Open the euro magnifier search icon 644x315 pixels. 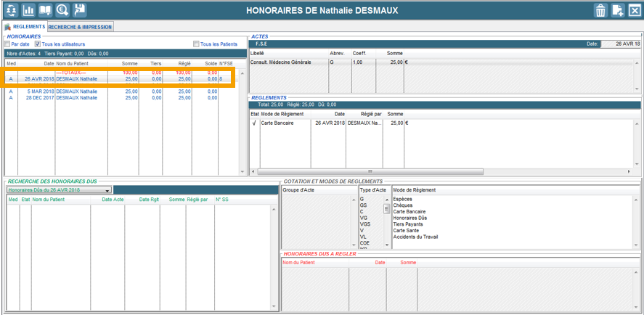[62, 10]
